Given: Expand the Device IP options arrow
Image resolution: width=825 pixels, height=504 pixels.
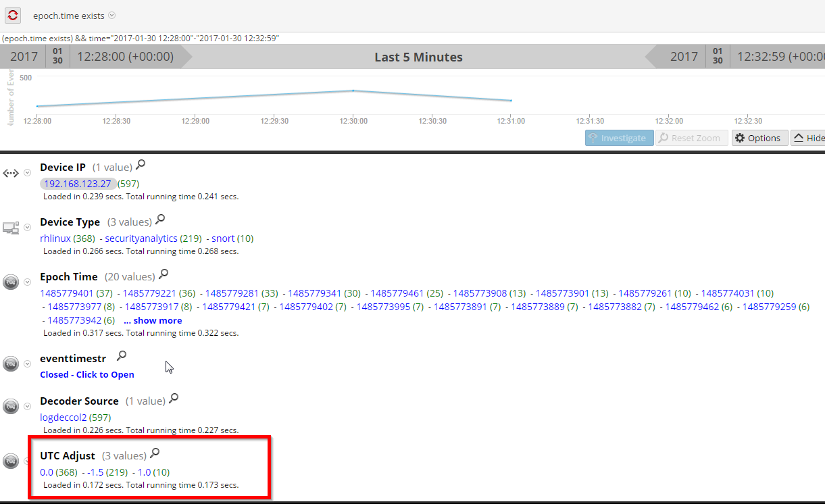Looking at the screenshot, I should pos(28,173).
